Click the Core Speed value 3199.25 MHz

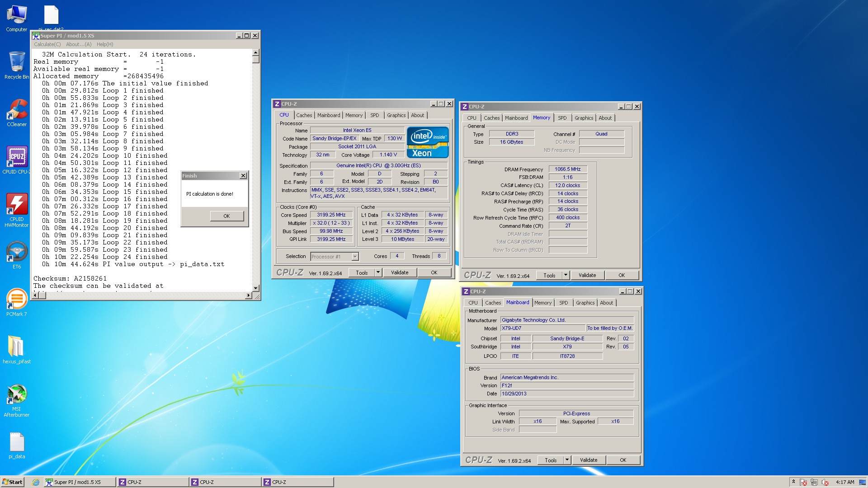(x=331, y=215)
